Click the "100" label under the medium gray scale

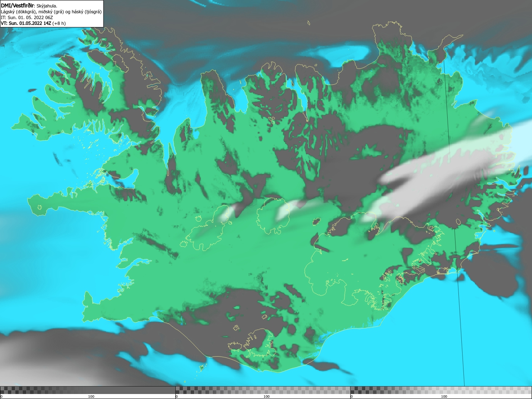tap(266, 397)
